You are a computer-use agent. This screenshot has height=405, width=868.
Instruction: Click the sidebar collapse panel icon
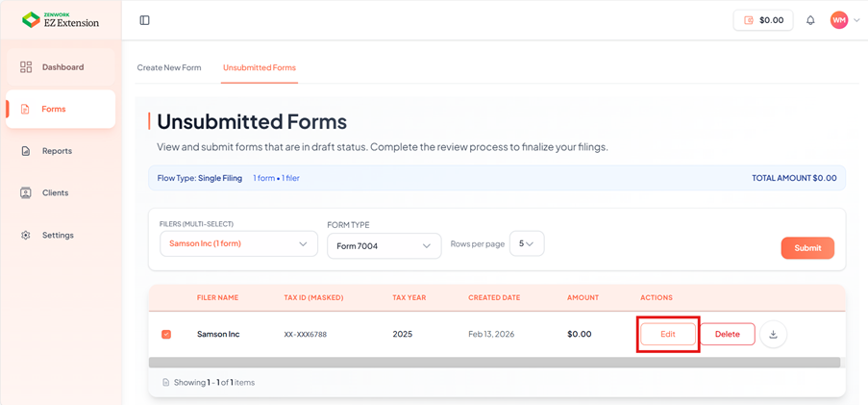[144, 20]
